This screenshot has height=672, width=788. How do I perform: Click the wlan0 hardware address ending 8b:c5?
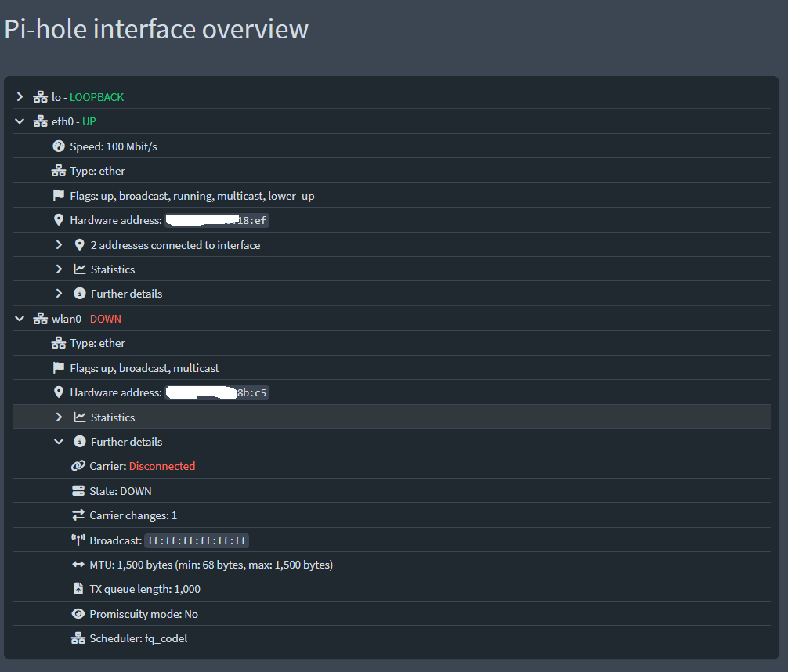tap(217, 392)
